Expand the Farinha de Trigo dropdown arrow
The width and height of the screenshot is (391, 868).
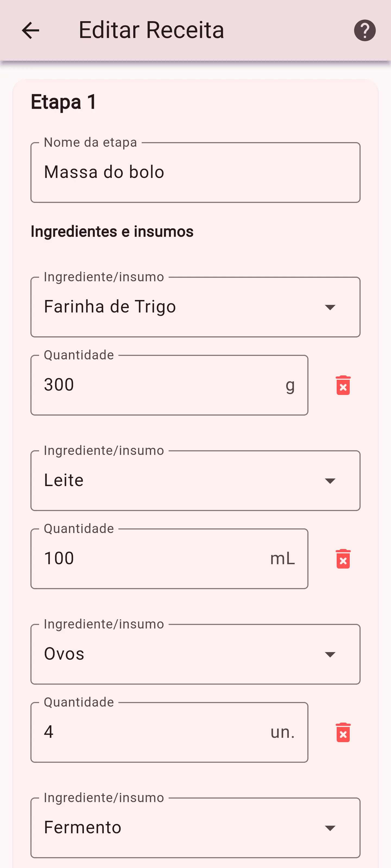tap(330, 307)
